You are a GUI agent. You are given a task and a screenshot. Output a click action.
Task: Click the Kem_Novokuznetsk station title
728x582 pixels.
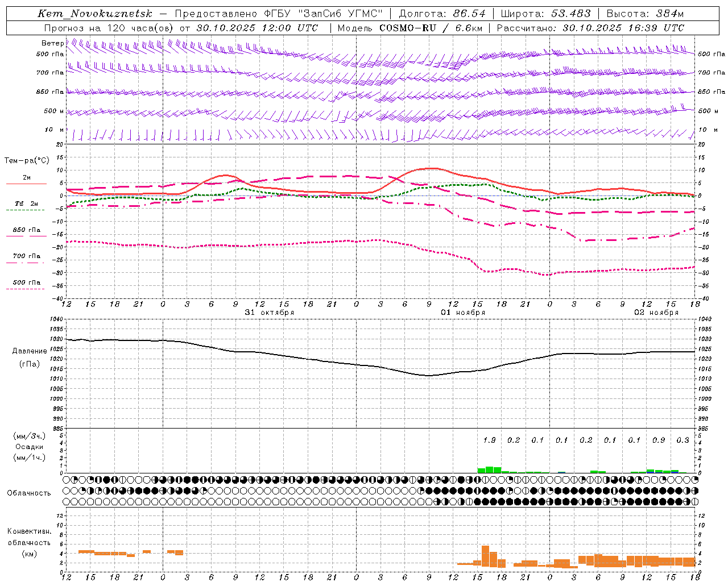95,14
